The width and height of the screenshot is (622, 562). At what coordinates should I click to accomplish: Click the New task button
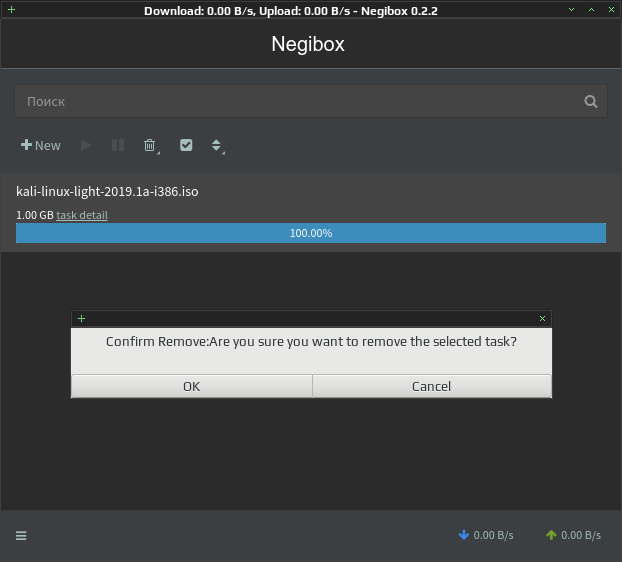[41, 145]
